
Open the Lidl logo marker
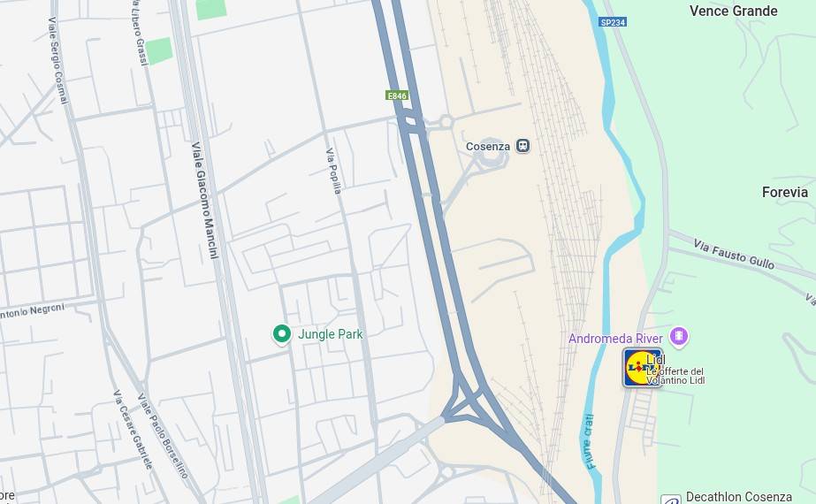point(642,368)
